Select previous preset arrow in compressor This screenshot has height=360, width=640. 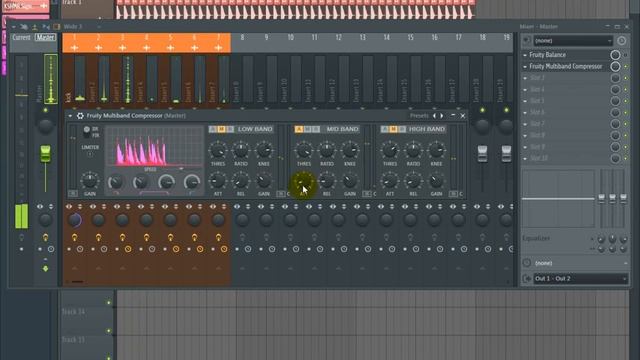point(434,116)
